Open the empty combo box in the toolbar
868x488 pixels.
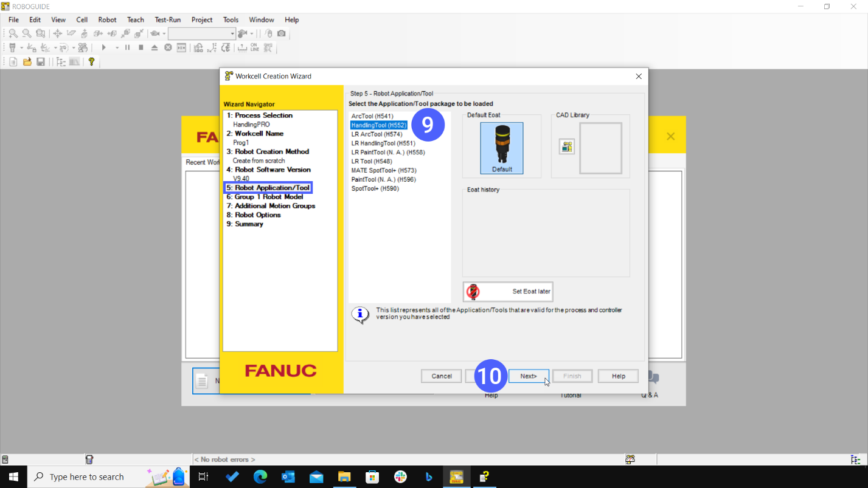tap(201, 33)
